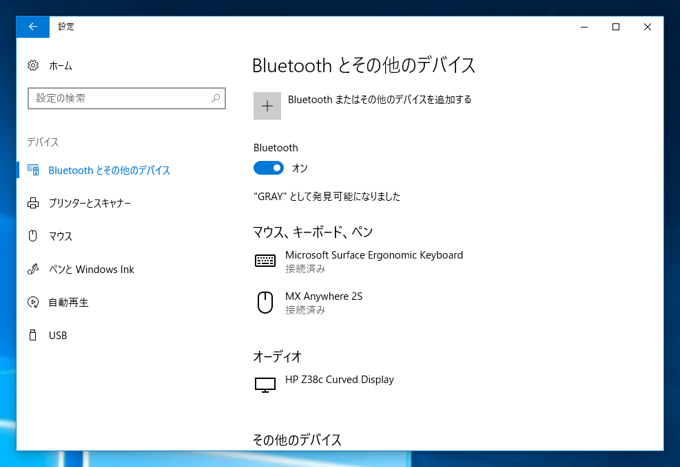The image size is (680, 467).
Task: Click the pen icon in the sidebar
Action: pyautogui.click(x=33, y=269)
